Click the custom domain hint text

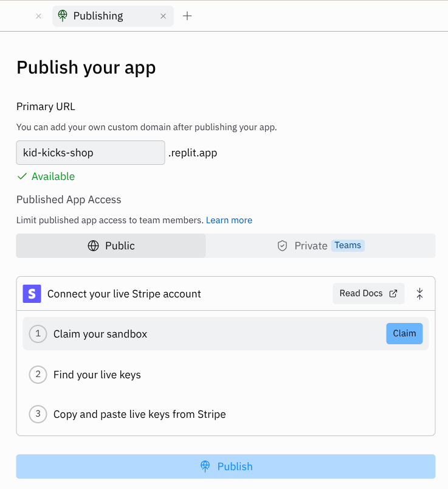pos(146,127)
